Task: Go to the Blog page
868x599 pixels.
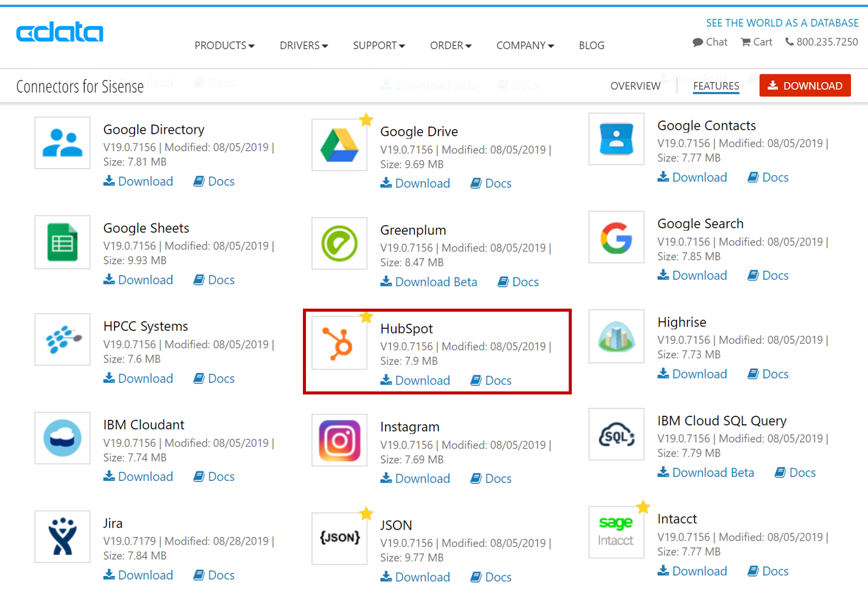Action: click(591, 46)
